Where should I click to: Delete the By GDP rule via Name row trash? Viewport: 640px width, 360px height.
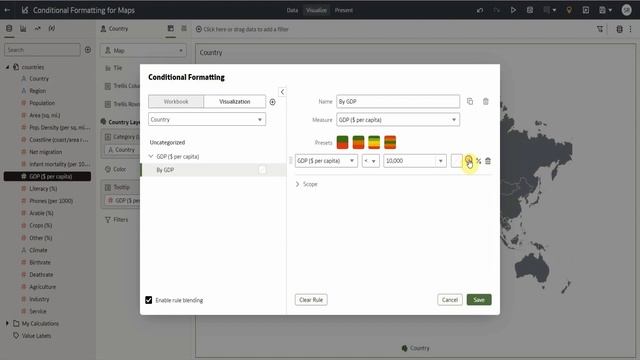[x=486, y=101]
